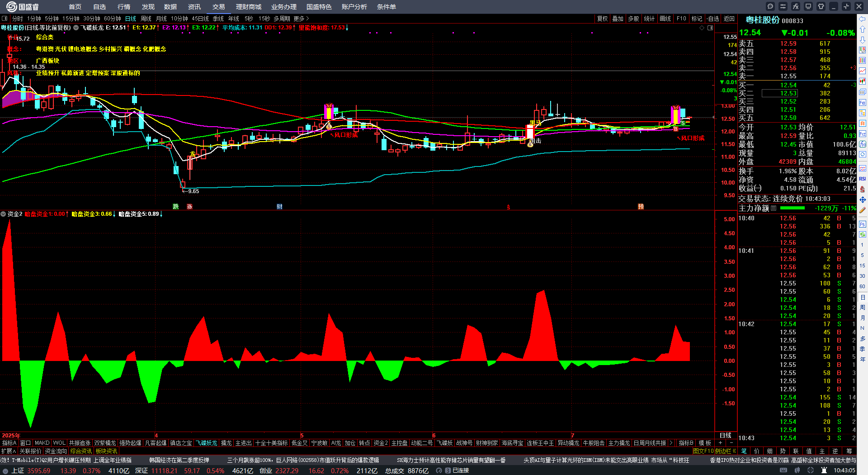Expand the 资金2 indicator dropdown circle
Screen dimensions: 868x475
point(3,214)
